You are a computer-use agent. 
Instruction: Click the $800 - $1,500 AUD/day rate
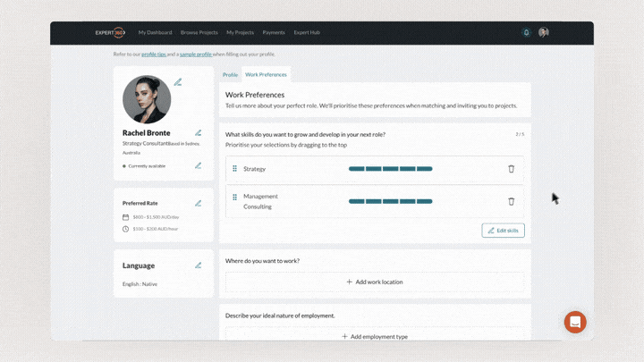pyautogui.click(x=156, y=217)
